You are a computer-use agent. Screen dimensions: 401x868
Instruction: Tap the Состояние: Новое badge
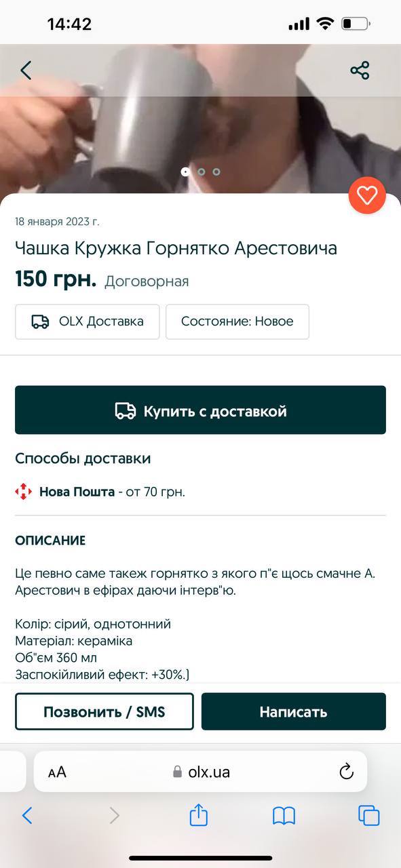(237, 321)
